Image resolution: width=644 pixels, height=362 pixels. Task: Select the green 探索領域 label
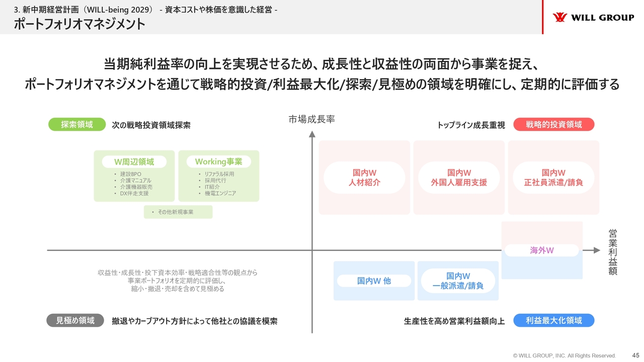click(77, 124)
